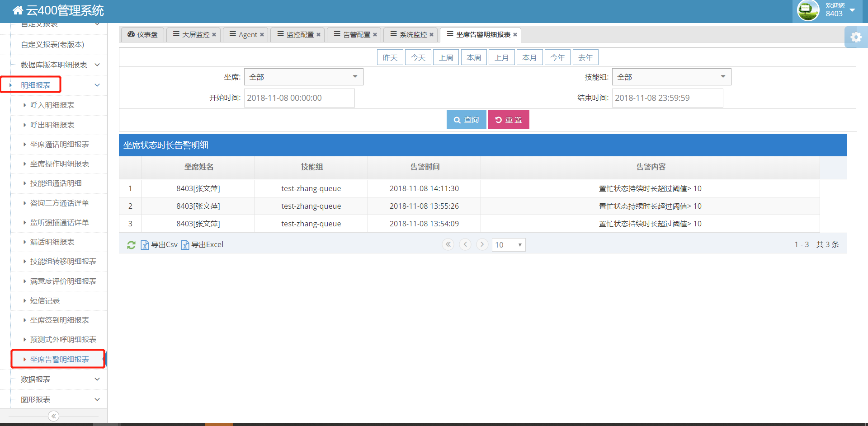Viewport: 868px width, 426px height.
Task: Click alarm time 2018-11-08 13:54:09 cell
Action: tap(424, 224)
